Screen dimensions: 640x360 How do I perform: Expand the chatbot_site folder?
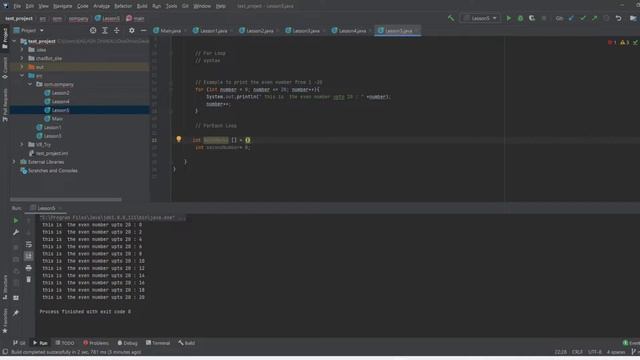pyautogui.click(x=22, y=58)
